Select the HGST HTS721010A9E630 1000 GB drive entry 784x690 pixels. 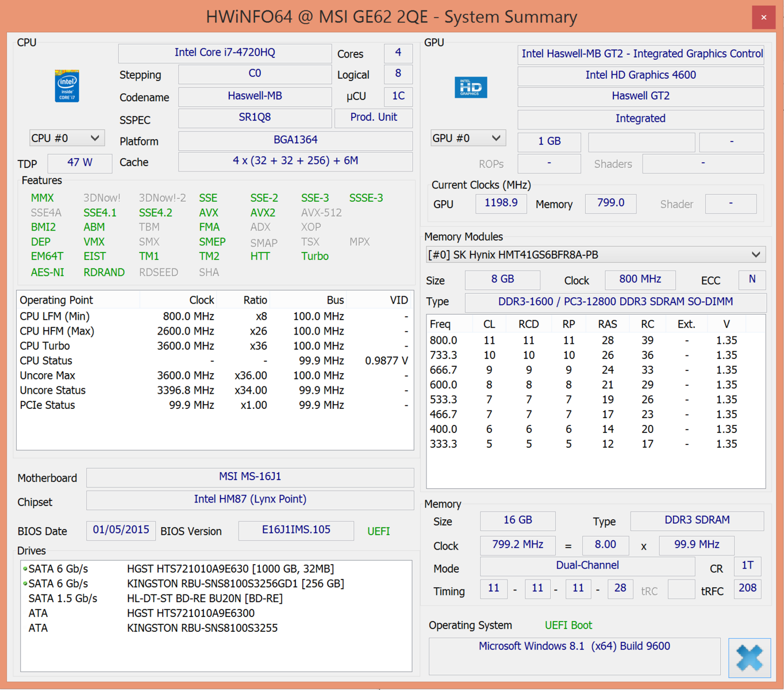tap(216, 569)
